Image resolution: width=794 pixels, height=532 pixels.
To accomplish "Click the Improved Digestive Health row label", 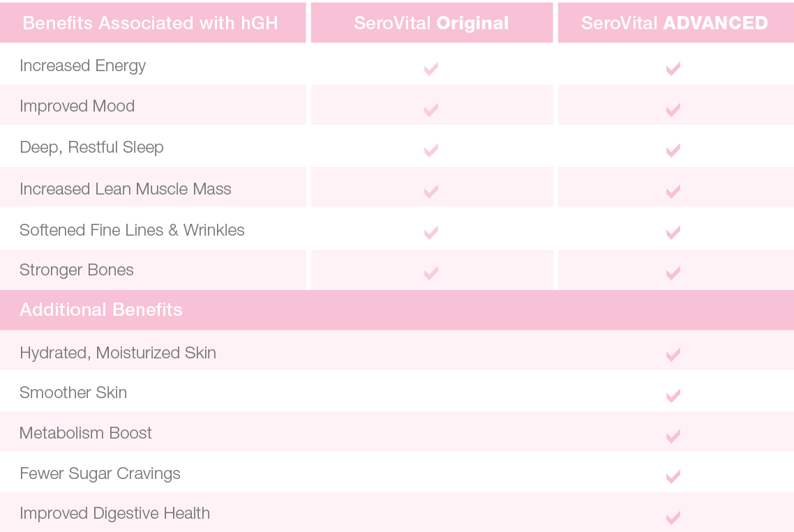I will point(114,514).
